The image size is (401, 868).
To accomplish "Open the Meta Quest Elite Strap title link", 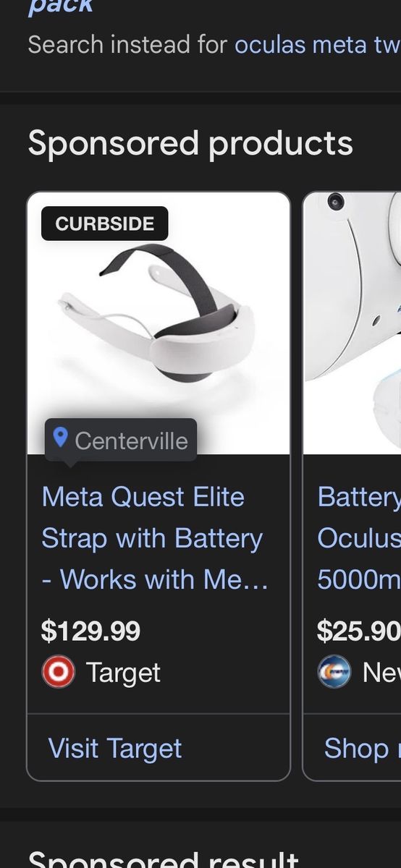I will click(x=155, y=538).
